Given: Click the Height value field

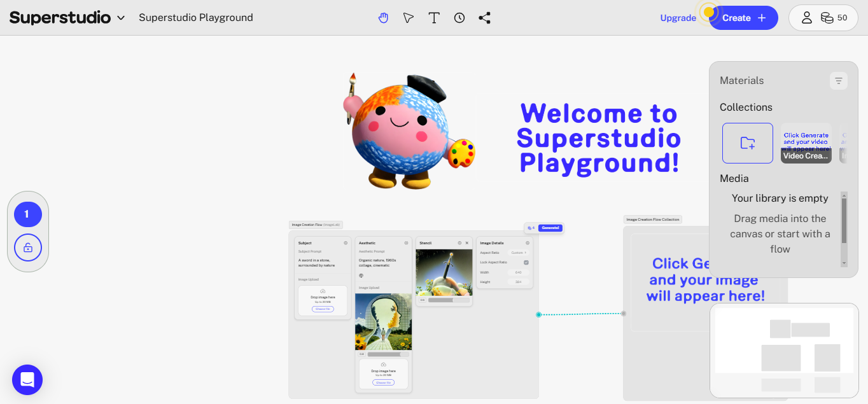Looking at the screenshot, I should point(518,282).
